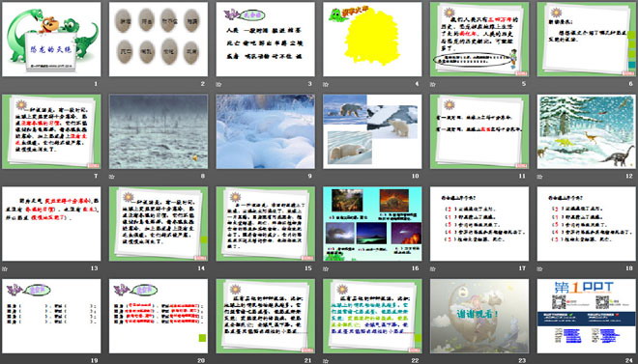Select slide 17 with the numbered ordering list
638x364 pixels.
[x=479, y=224]
